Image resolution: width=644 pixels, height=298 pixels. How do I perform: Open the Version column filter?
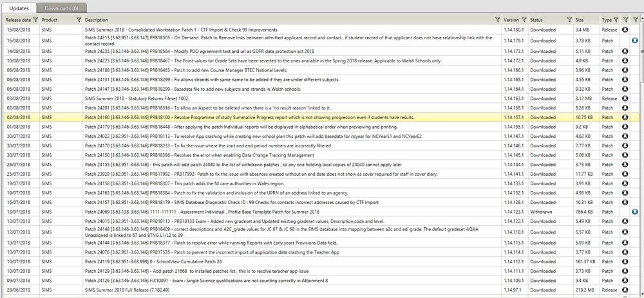tap(524, 20)
